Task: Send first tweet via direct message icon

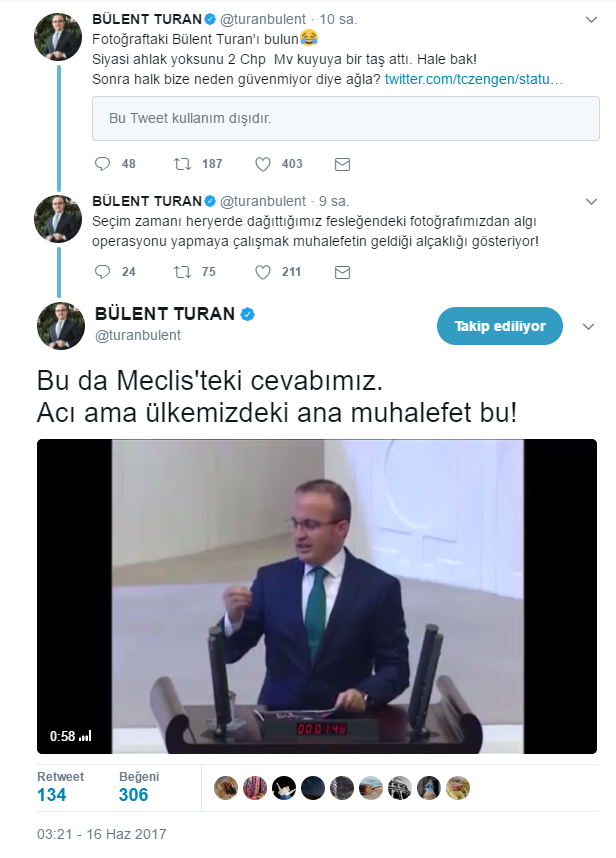Action: click(x=342, y=164)
